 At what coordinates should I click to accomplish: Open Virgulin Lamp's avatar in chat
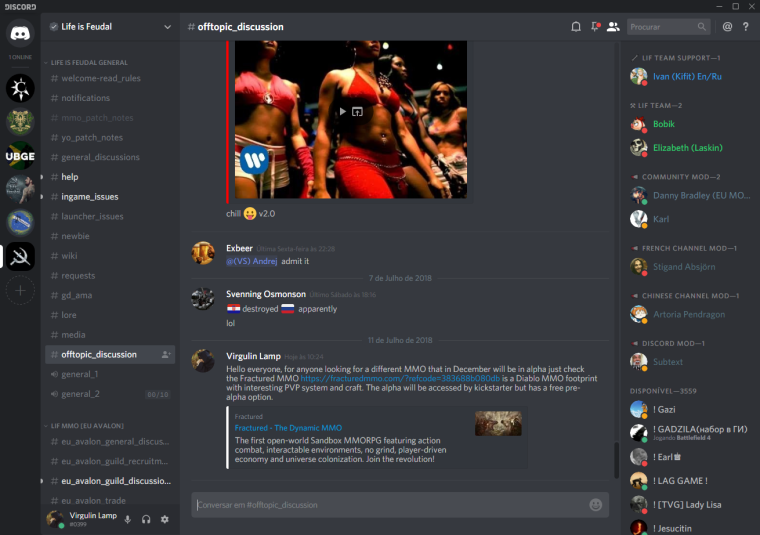pos(203,361)
